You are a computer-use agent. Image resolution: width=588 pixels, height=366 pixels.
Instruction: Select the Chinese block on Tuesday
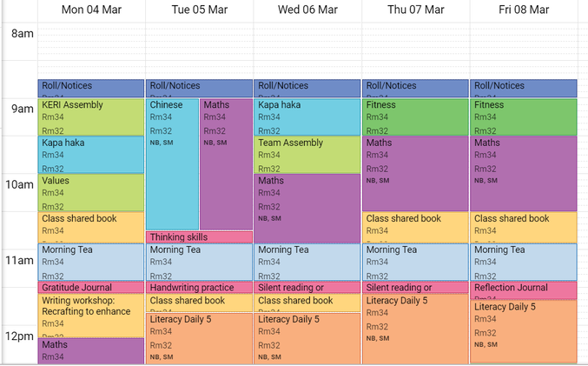pos(172,164)
